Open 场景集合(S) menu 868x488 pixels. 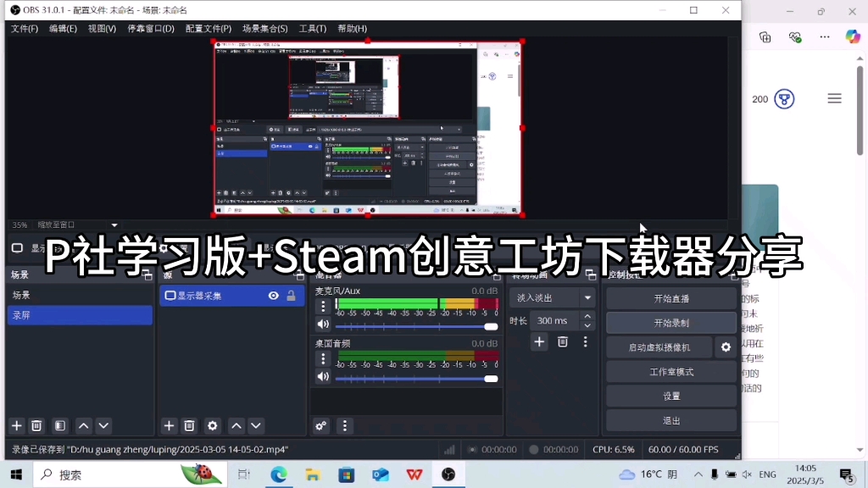265,28
